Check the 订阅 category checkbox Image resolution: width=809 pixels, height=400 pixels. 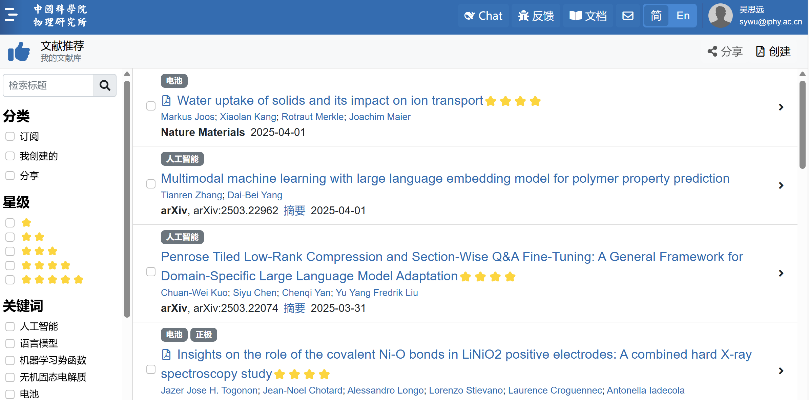(9, 137)
